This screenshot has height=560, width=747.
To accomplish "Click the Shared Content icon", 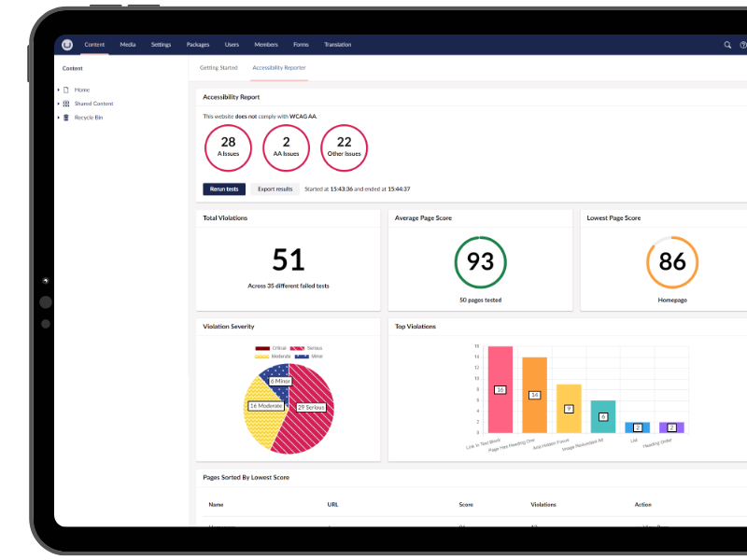I will click(65, 104).
